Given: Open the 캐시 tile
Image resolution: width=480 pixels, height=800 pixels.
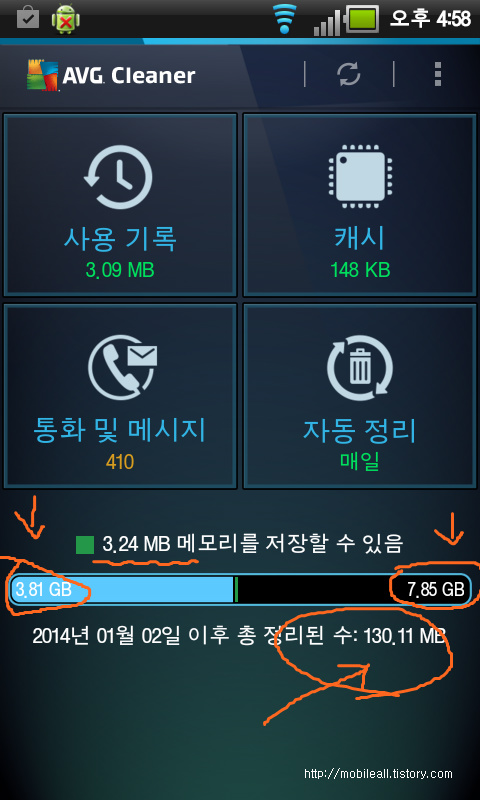Looking at the screenshot, I should tap(361, 205).
